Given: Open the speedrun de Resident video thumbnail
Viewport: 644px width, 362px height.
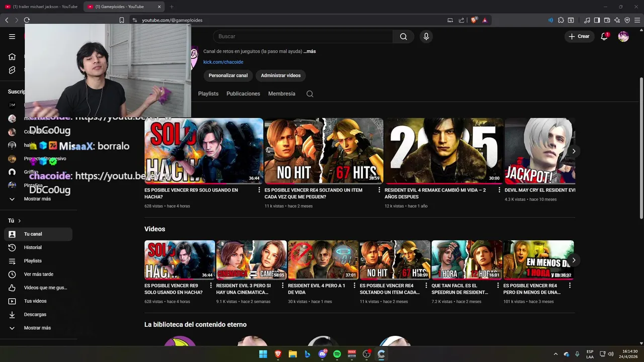Looking at the screenshot, I should (x=466, y=260).
